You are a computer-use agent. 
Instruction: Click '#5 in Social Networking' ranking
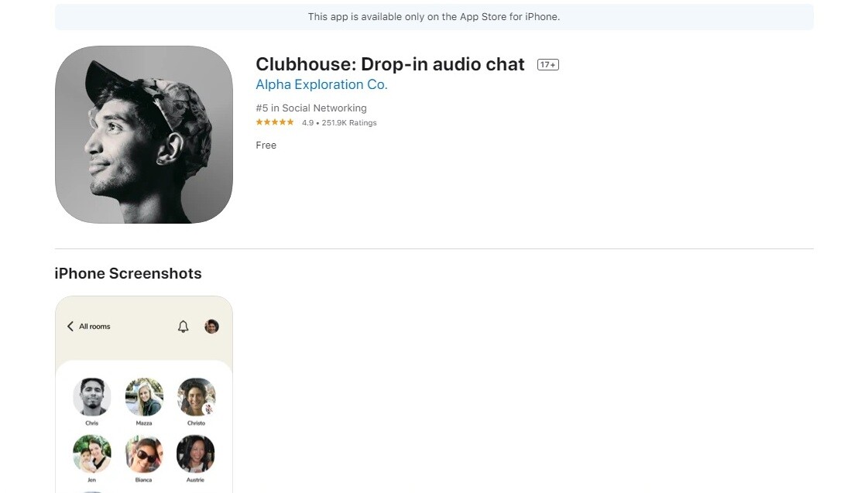[311, 108]
